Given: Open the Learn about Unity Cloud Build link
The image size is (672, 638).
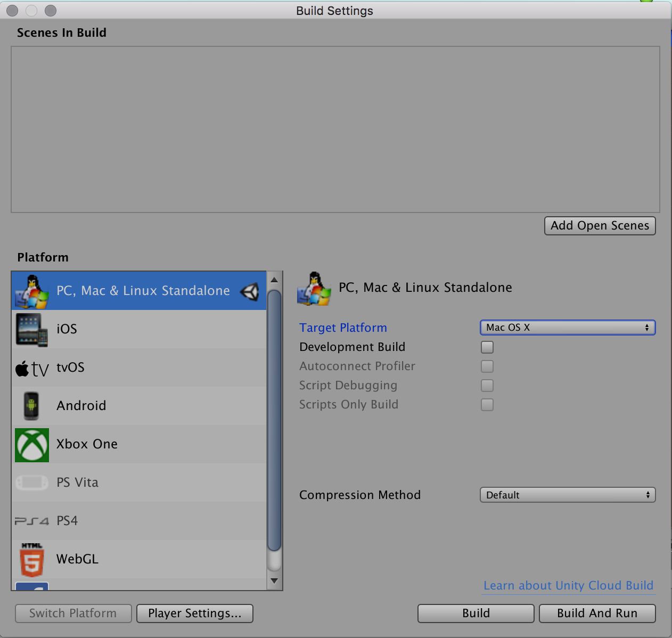Looking at the screenshot, I should [x=569, y=586].
